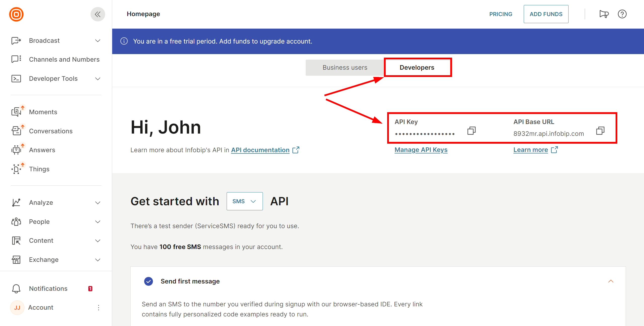The width and height of the screenshot is (644, 326).
Task: Expand the Developer Tools chevron
Action: tap(98, 79)
